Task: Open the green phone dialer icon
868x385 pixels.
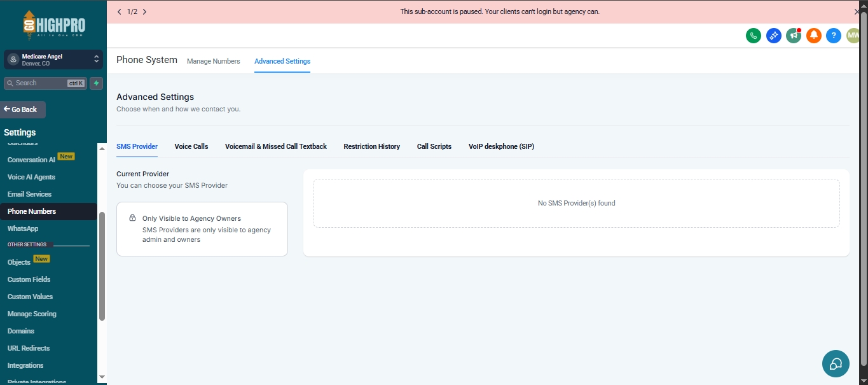Action: pos(754,36)
